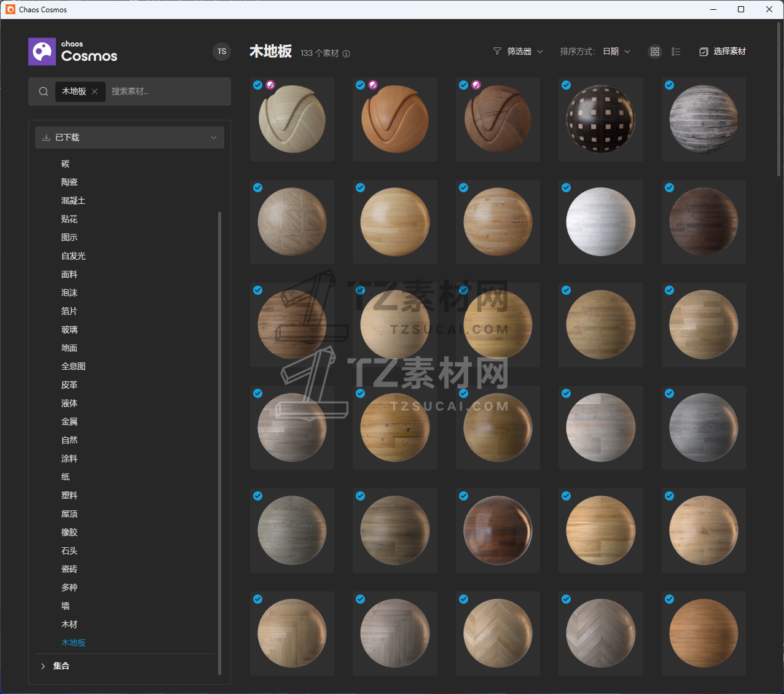The image size is (784, 694).
Task: Pick the 墙 category
Action: click(66, 606)
